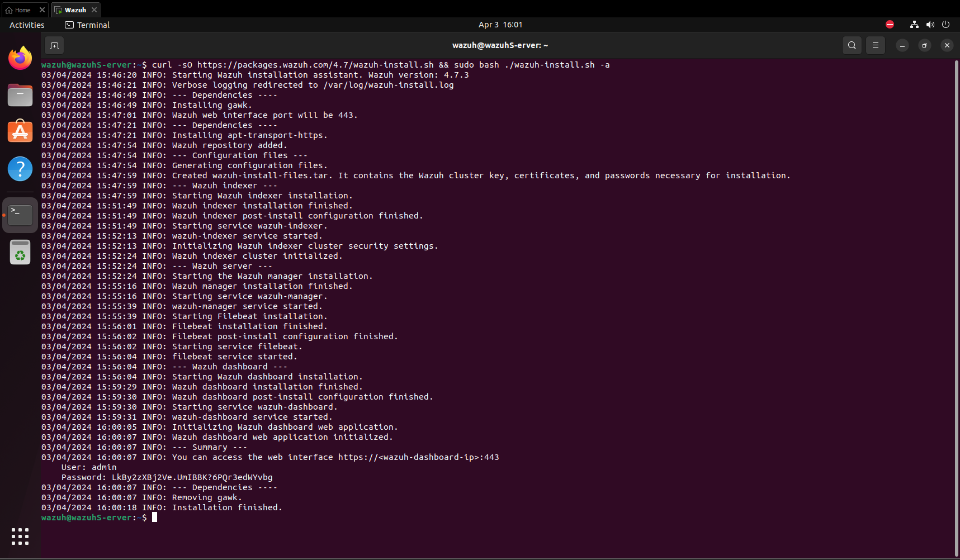Screen dimensions: 960x560
Task: Click the /var/log/wazuh-install.log path
Action: (389, 85)
